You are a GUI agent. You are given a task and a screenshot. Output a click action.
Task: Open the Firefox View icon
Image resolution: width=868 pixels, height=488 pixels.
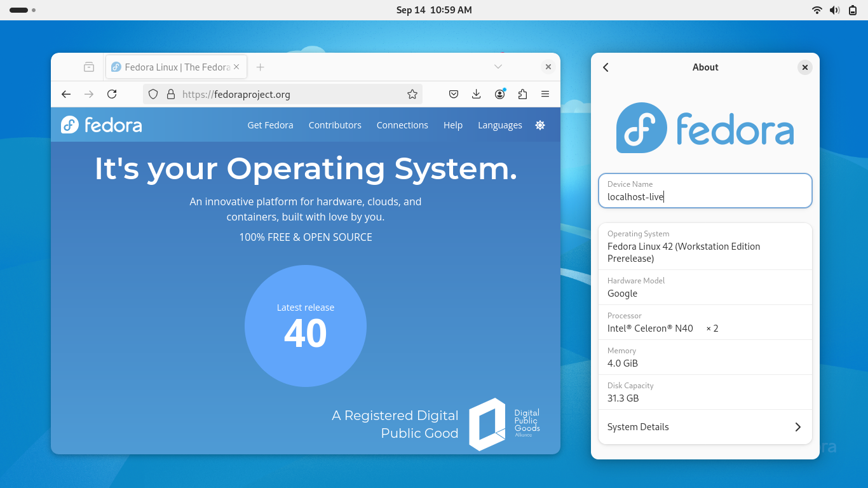coord(89,67)
